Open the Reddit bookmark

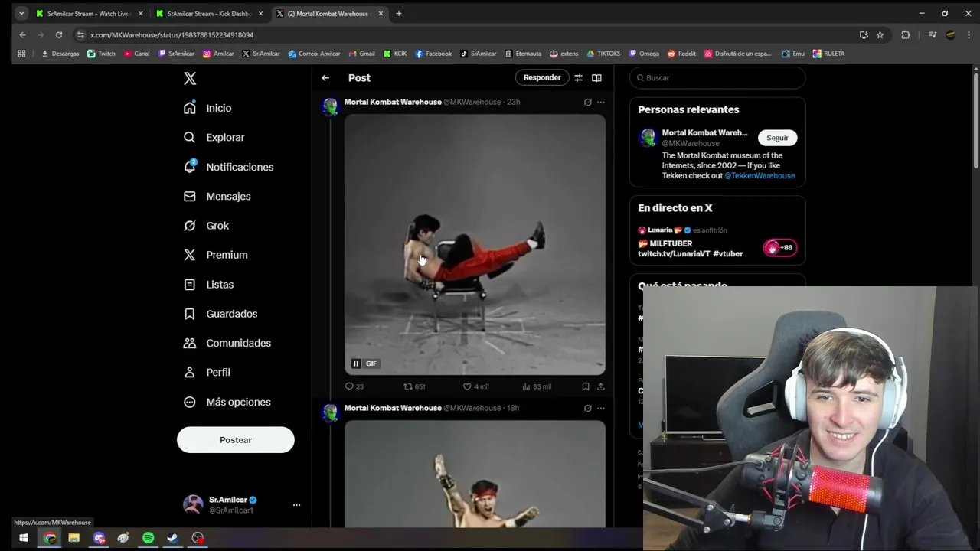click(681, 54)
